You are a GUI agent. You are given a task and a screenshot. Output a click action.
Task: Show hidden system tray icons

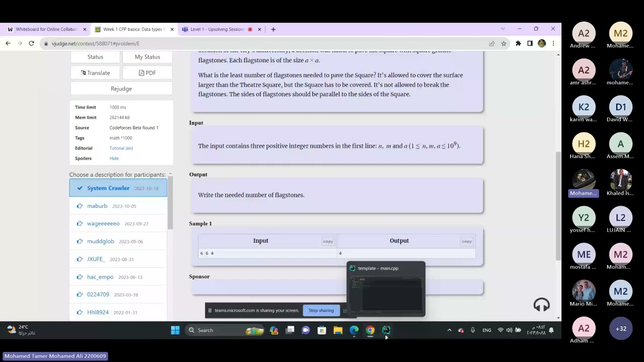449,330
